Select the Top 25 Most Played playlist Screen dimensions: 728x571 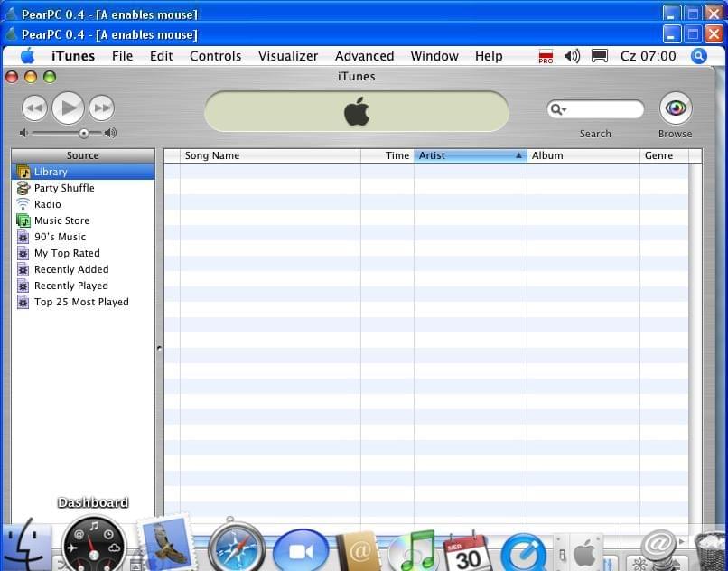click(83, 302)
